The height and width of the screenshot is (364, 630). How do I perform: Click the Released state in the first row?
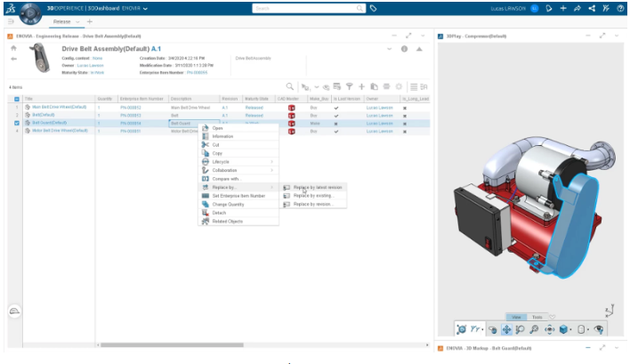point(254,108)
